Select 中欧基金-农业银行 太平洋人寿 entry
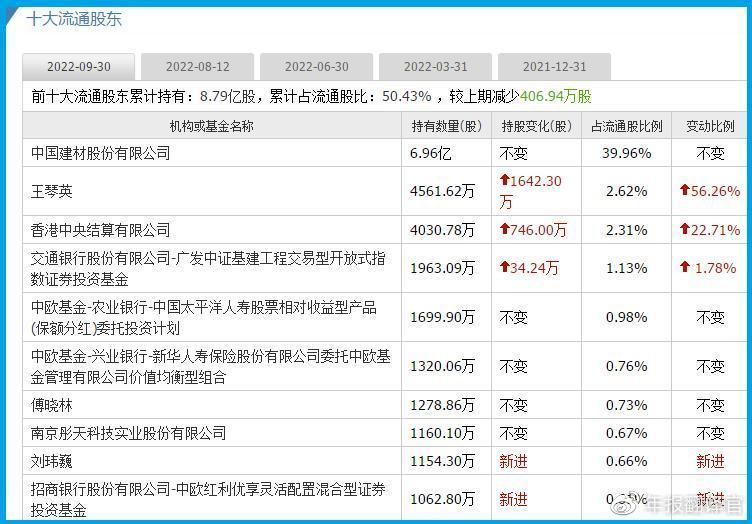The height and width of the screenshot is (524, 752). (203, 317)
